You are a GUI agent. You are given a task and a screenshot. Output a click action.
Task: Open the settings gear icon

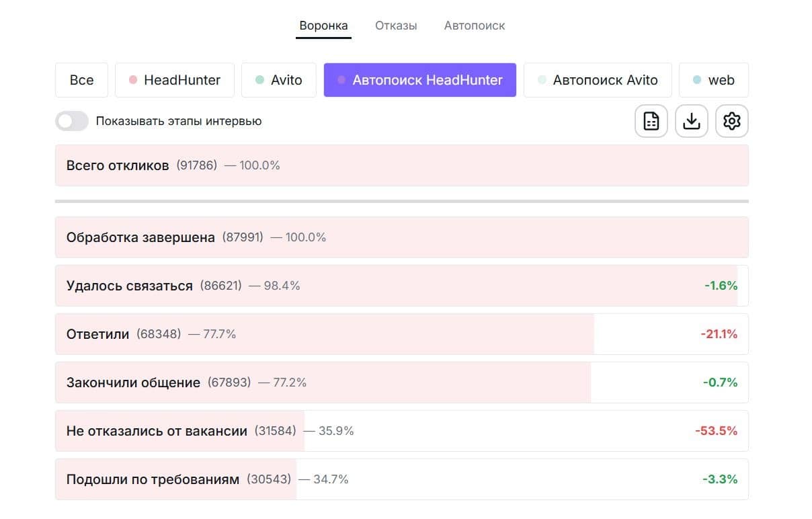coord(731,121)
